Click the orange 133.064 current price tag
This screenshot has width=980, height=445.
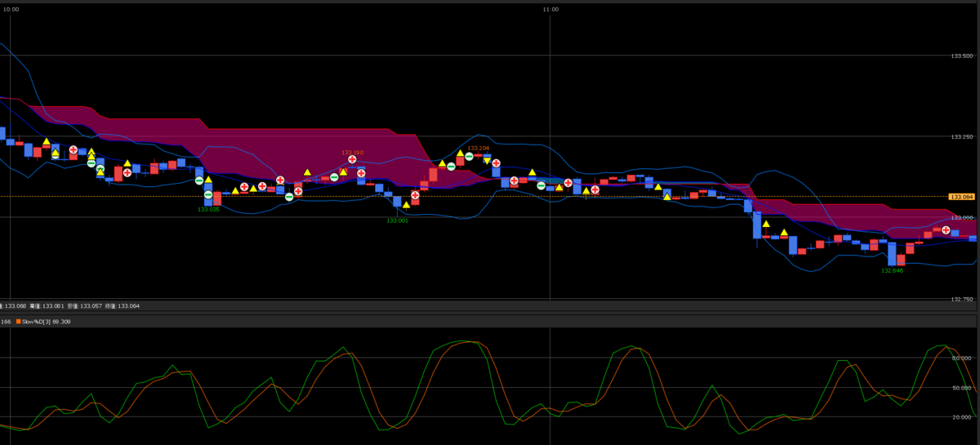(x=962, y=197)
